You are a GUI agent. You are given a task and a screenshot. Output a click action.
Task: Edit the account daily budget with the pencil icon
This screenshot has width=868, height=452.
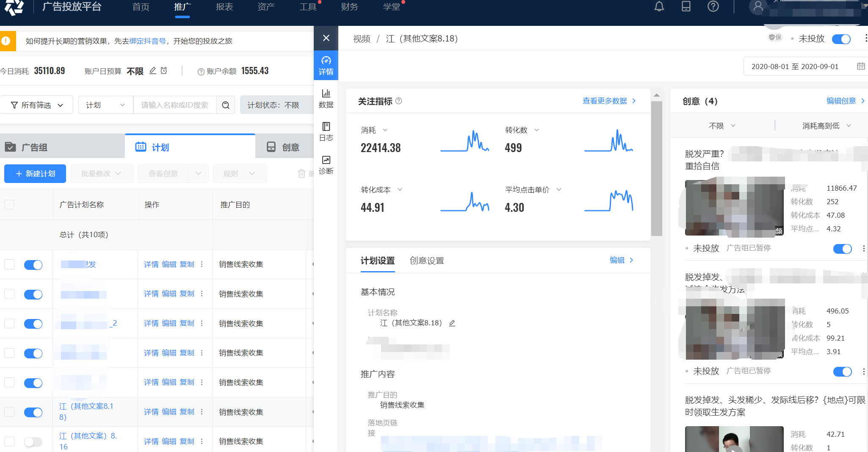[152, 71]
